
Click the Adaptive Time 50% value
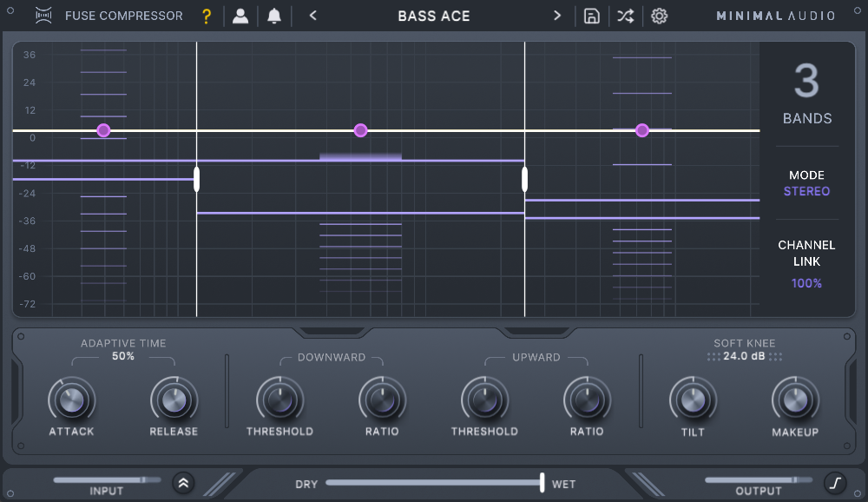[123, 356]
